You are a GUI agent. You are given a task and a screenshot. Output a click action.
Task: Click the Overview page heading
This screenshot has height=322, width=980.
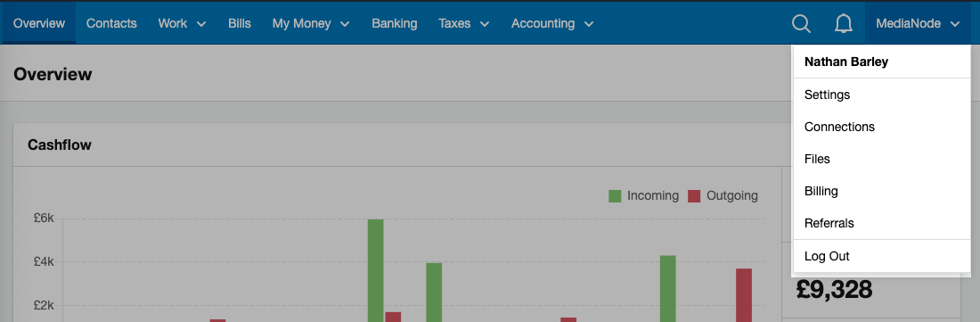click(53, 74)
